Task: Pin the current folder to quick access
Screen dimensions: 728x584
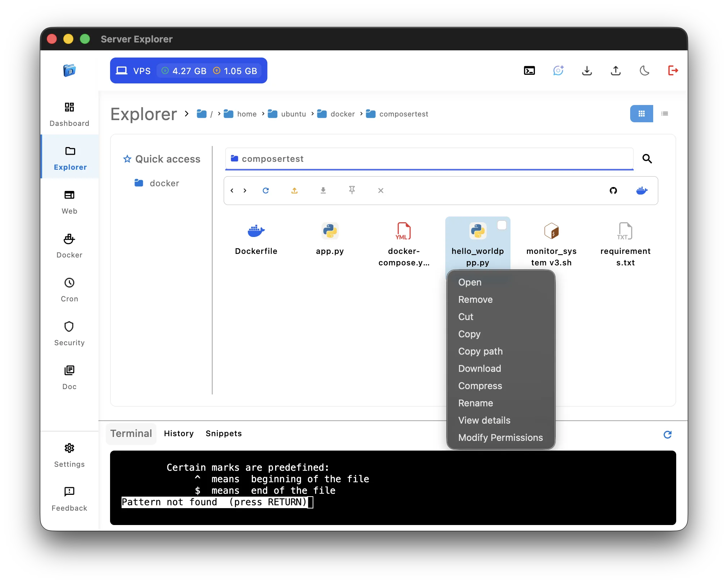Action: tap(352, 190)
